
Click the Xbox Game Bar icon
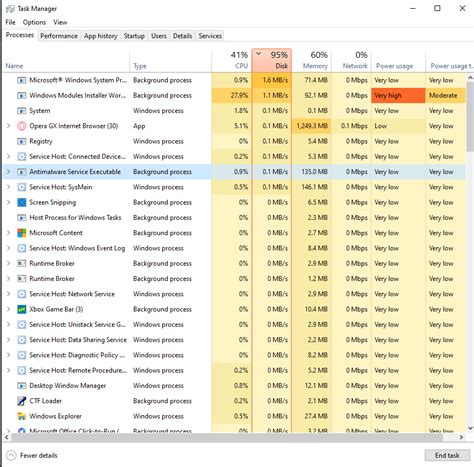click(22, 309)
